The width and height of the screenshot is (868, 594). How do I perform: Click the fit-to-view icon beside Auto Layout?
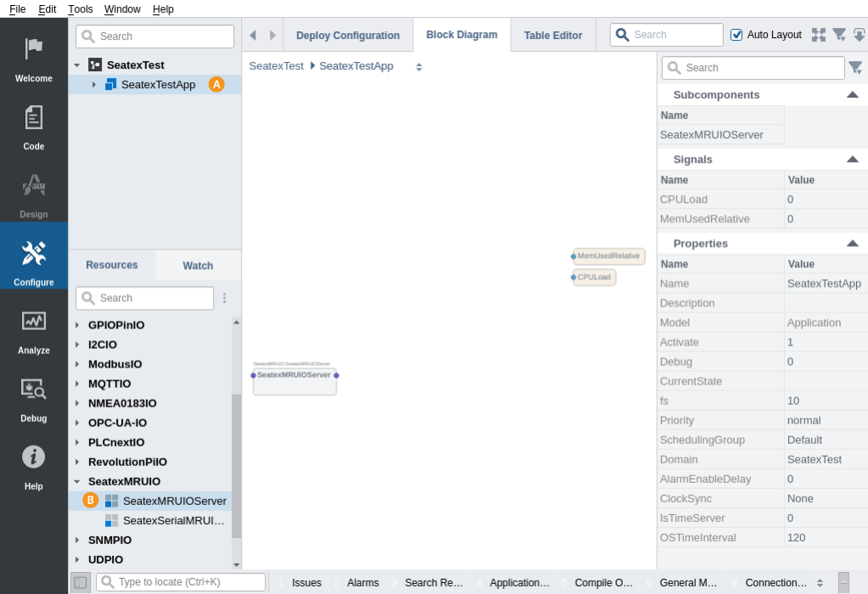point(818,35)
